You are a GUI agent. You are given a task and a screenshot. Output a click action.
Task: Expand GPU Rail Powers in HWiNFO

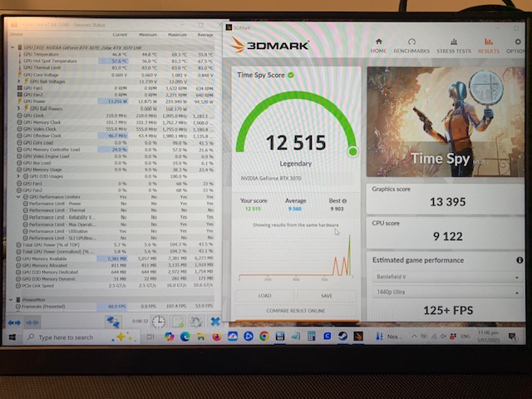pos(19,108)
